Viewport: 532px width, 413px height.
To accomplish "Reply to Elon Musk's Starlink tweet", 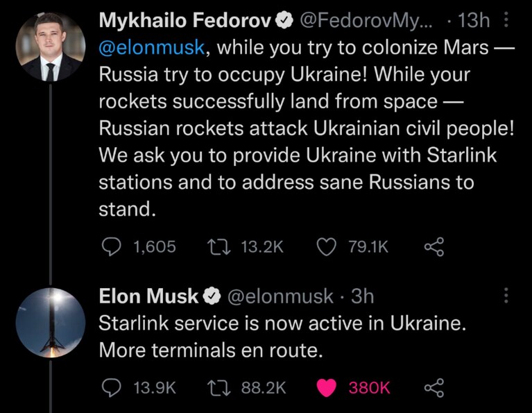I will pos(111,388).
